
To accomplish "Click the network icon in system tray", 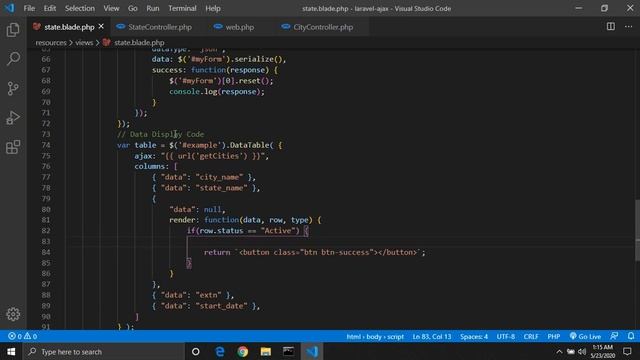I will click(571, 351).
